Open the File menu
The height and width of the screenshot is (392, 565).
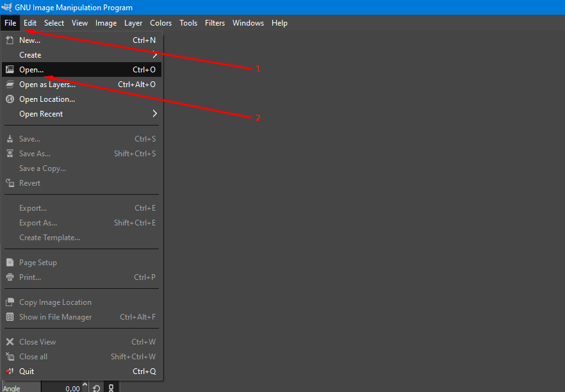(x=10, y=23)
